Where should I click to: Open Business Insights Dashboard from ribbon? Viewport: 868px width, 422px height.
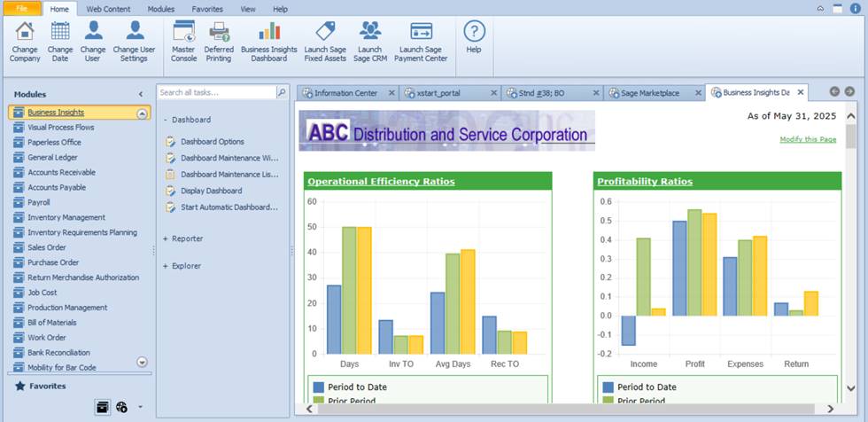(x=269, y=42)
